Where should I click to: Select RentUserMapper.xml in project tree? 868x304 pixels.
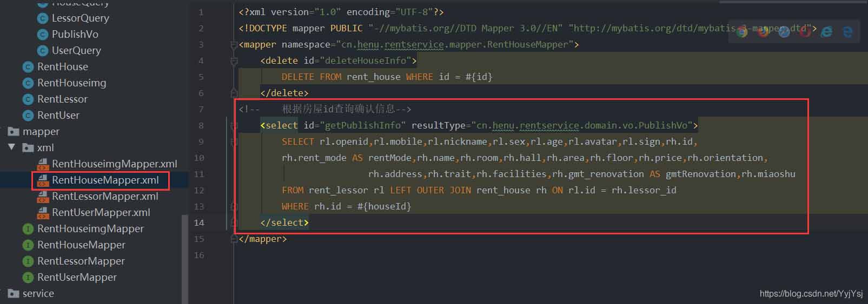[101, 213]
